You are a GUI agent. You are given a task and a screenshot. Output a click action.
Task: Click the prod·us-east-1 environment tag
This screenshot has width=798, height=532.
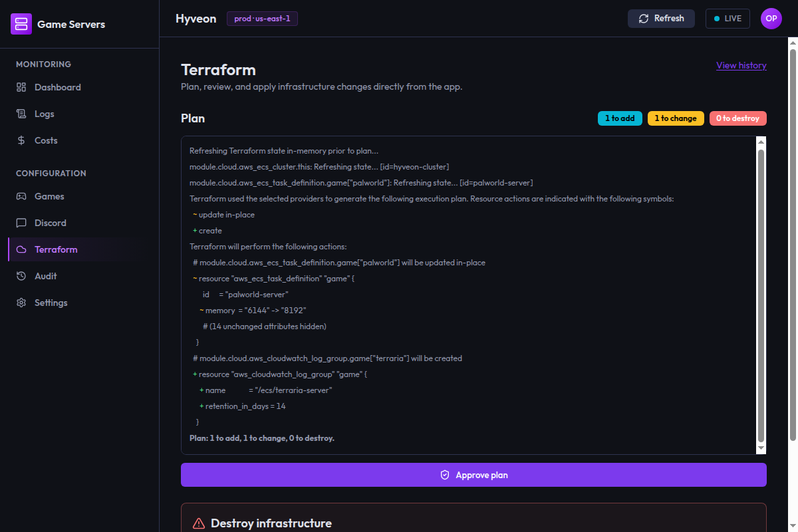tap(262, 19)
